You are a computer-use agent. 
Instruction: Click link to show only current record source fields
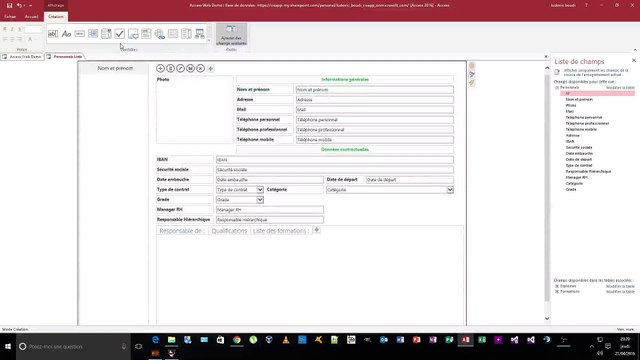(596, 73)
